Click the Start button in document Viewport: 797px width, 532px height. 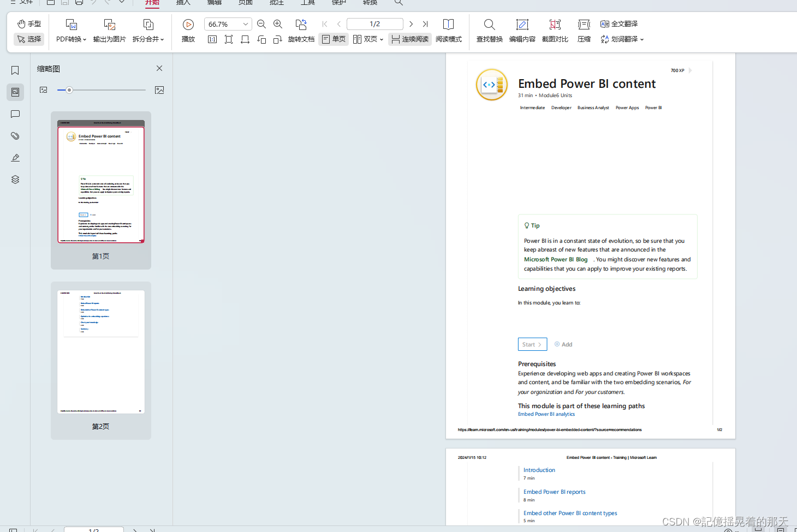coord(532,344)
